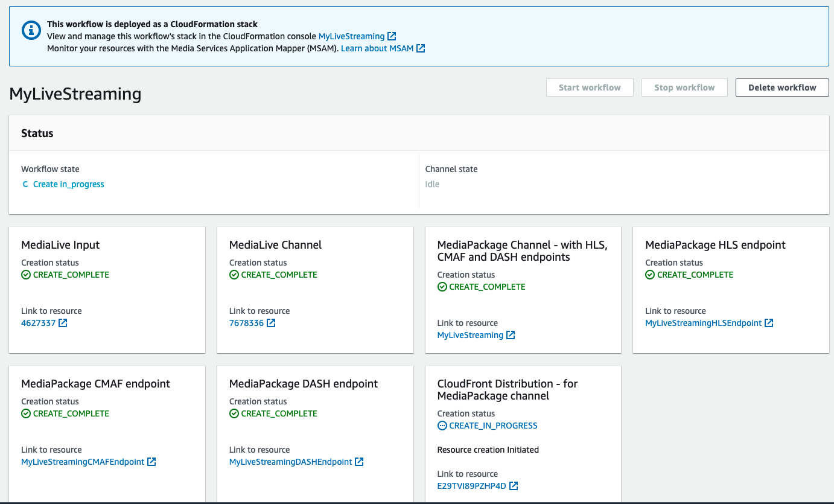834x504 pixels.
Task: Click external-link icon next to MyLiveStreaming in banner
Action: pyautogui.click(x=392, y=36)
